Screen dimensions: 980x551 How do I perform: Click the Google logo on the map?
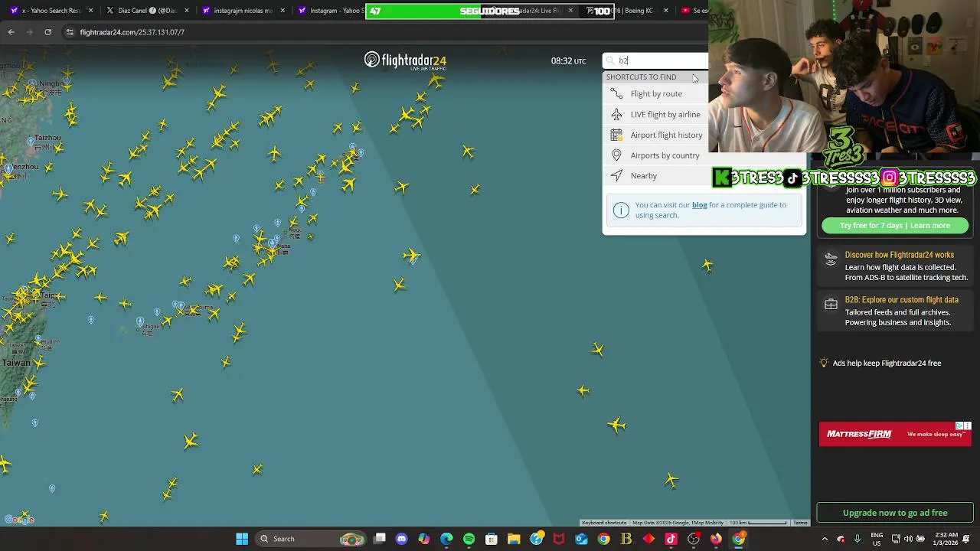[x=19, y=520]
